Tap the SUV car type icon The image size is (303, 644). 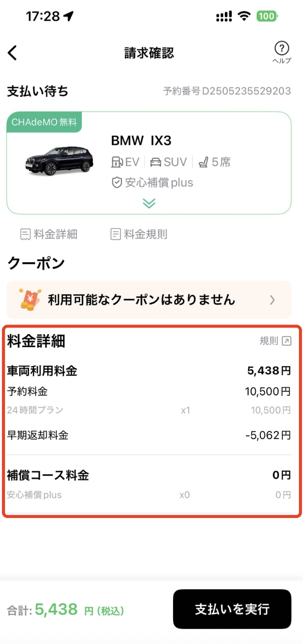click(156, 162)
